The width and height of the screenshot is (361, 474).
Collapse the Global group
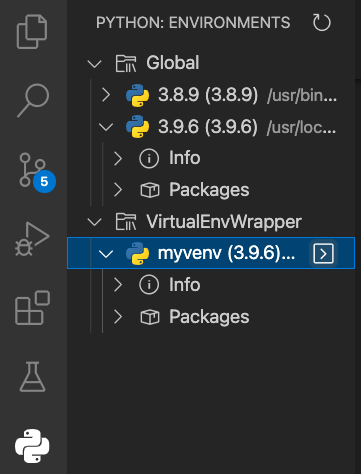pos(94,63)
